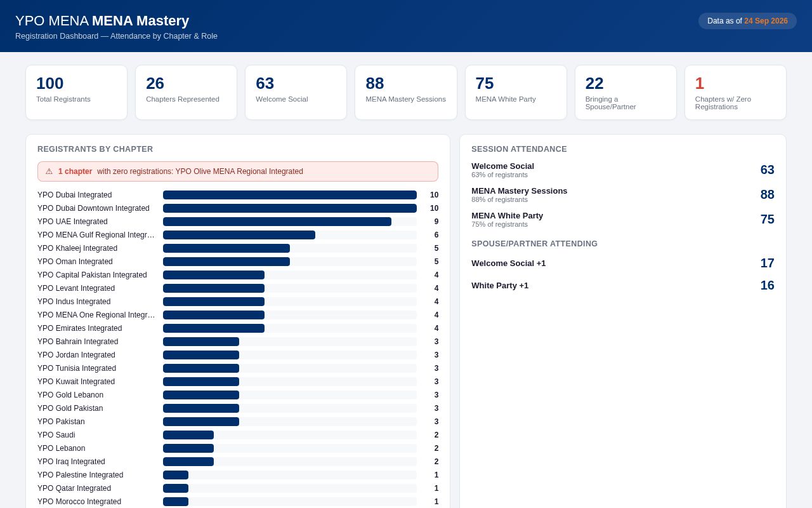This screenshot has height=508, width=812.
Task: Click the YPO Tunisia Integrated label
Action: click(77, 368)
